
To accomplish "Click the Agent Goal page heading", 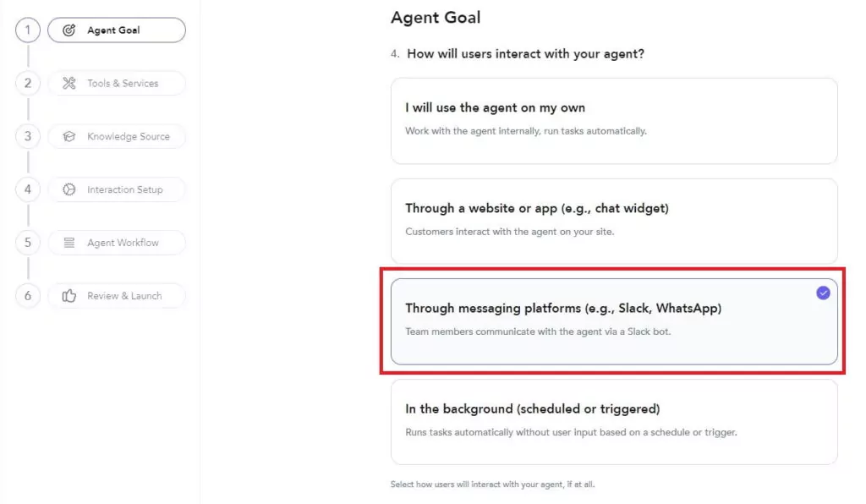I will click(x=436, y=17).
